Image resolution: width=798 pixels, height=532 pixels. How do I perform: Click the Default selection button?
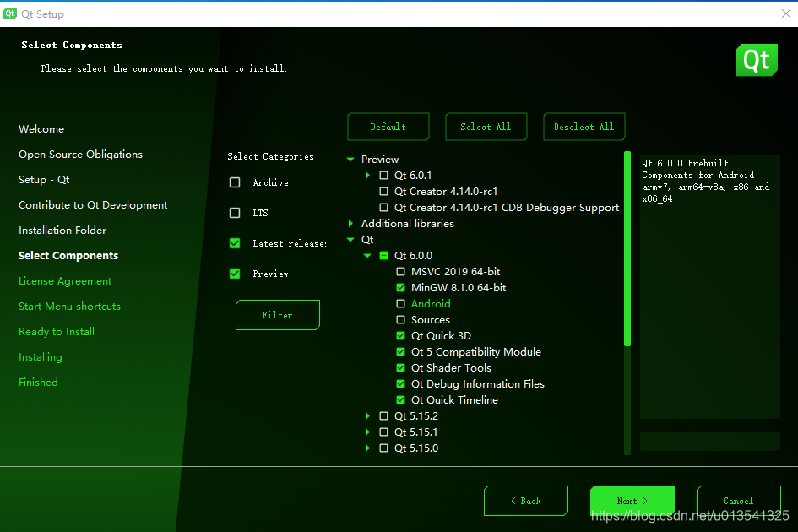[388, 127]
